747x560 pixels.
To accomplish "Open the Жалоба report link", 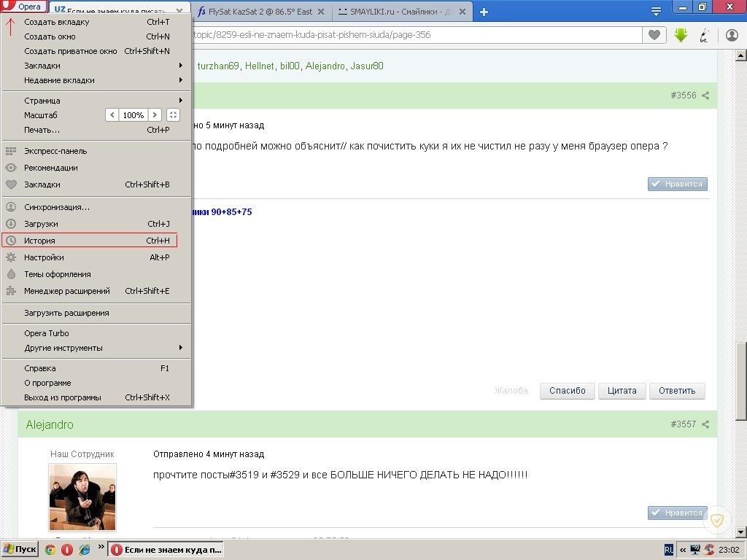I will point(511,391).
